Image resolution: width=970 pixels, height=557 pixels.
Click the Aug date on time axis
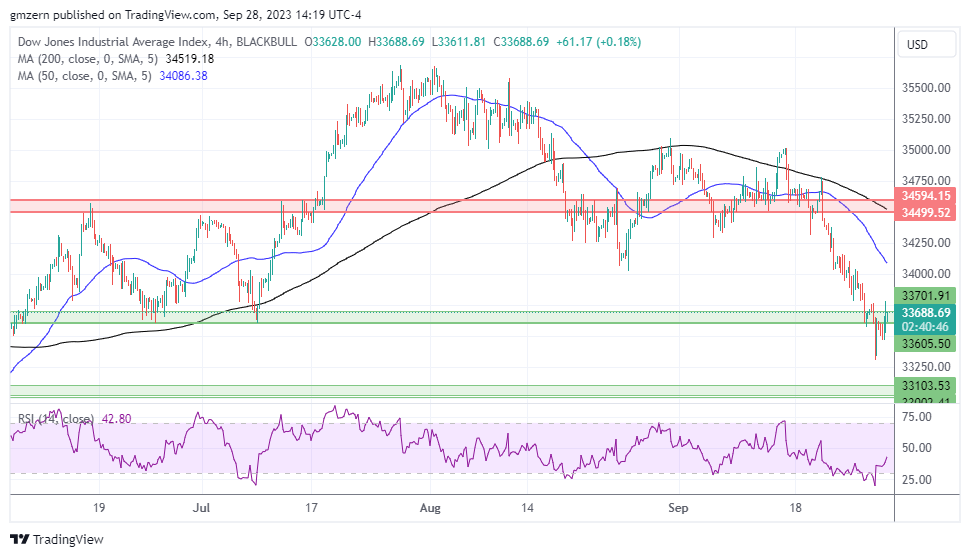coord(431,508)
